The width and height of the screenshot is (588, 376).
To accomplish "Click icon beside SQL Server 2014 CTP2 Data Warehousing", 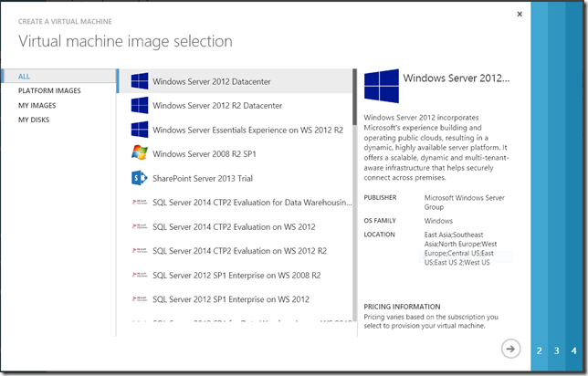I will [x=140, y=202].
